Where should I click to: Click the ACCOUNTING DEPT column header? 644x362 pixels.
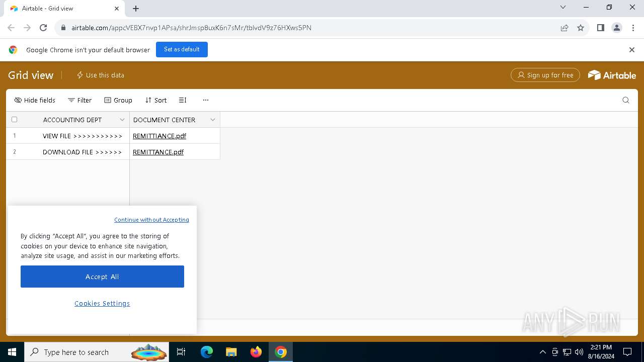click(72, 120)
